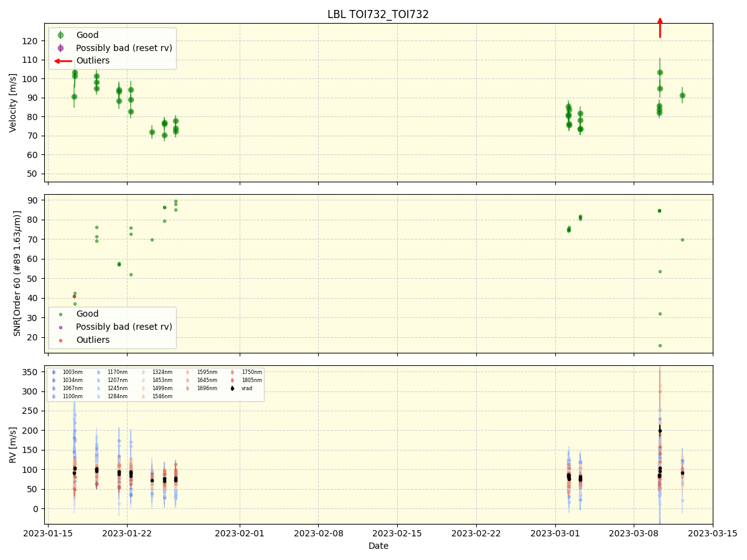The width and height of the screenshot is (747, 560).
Task: Click the 2023-03-08 date tick label
Action: pos(634,533)
